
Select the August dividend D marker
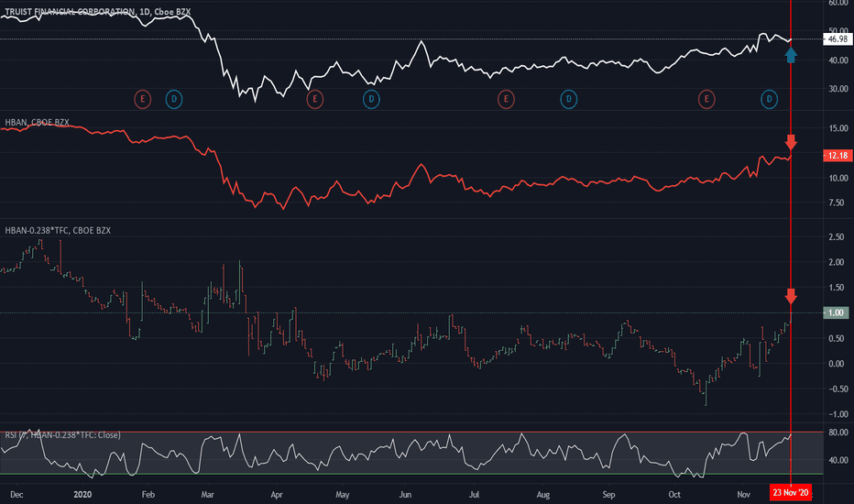coord(569,99)
